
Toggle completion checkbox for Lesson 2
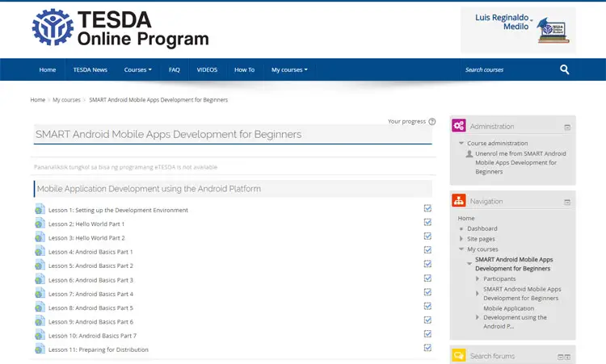click(x=427, y=222)
